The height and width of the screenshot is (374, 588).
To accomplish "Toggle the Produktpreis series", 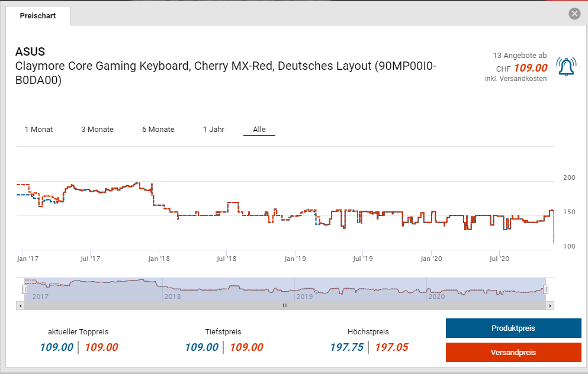I will point(513,328).
